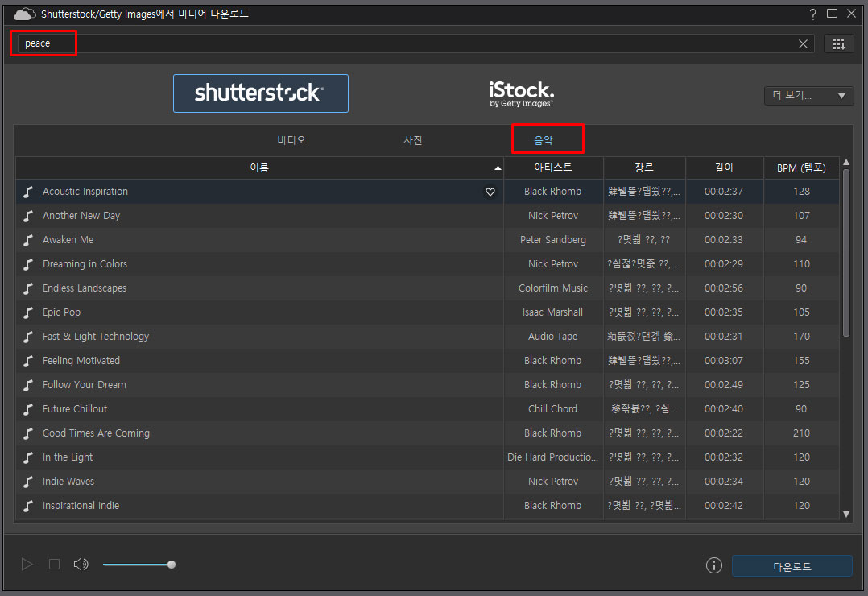The image size is (868, 596).
Task: Click the help question mark icon
Action: [x=812, y=14]
